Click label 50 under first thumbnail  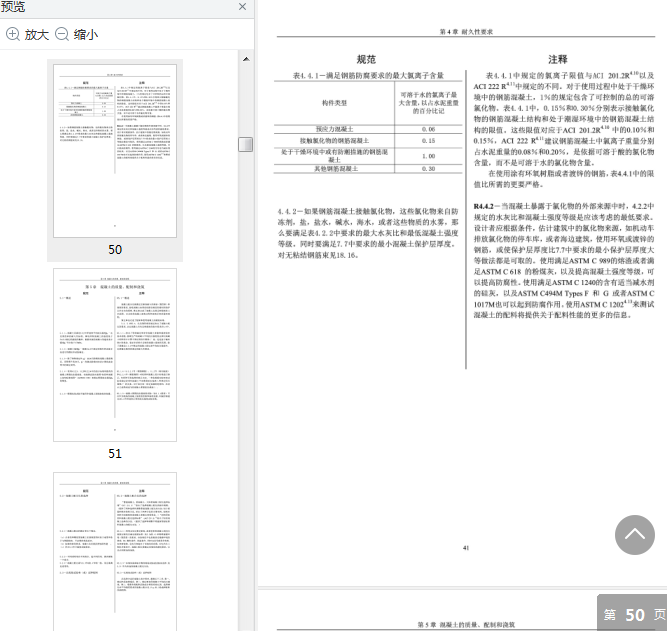point(115,249)
